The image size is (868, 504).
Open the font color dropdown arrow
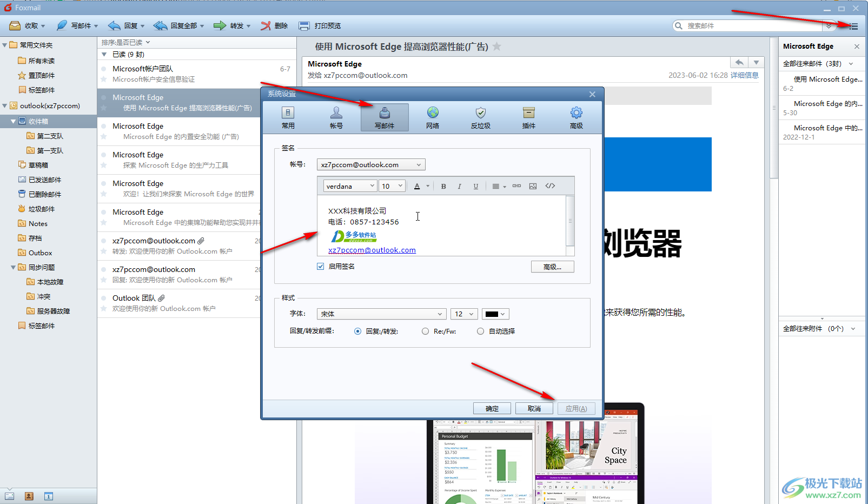tap(428, 186)
